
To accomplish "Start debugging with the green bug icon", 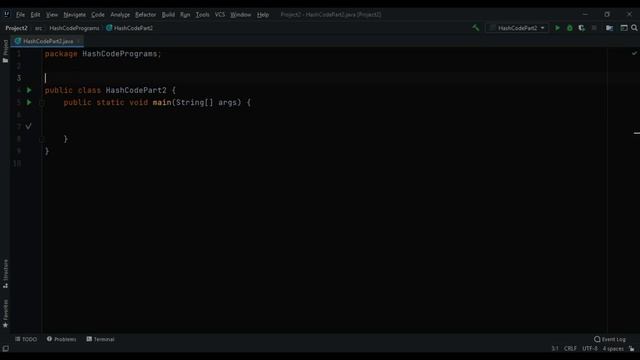I will tap(570, 28).
